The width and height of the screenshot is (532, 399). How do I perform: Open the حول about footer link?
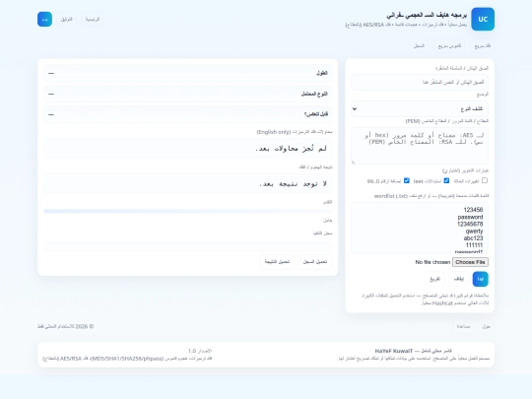(487, 326)
